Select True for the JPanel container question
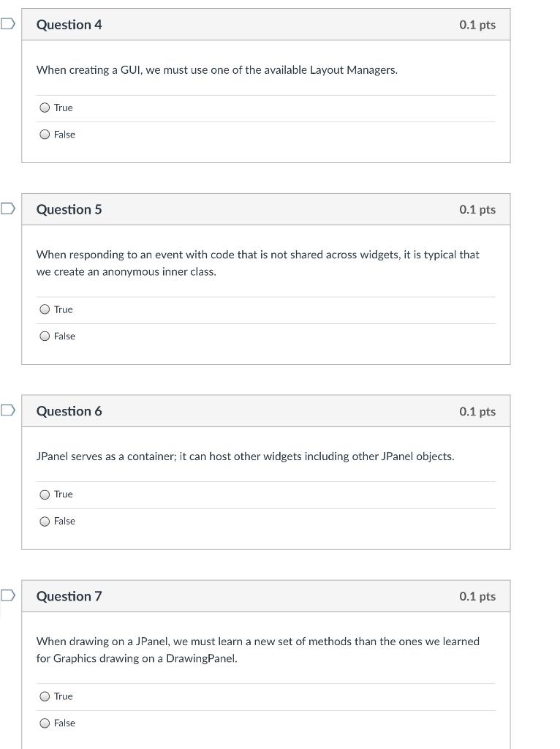This screenshot has height=749, width=560. 45,494
